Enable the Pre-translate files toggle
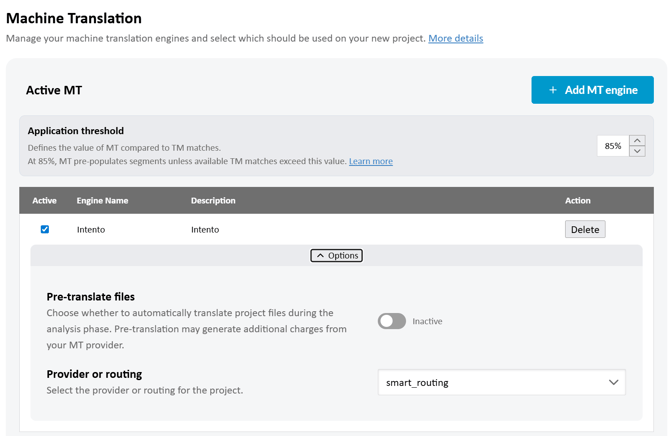670x436 pixels. 392,321
